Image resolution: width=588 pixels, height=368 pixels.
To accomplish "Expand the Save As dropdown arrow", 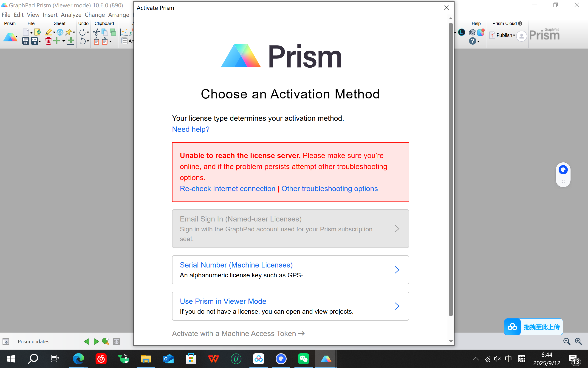I will 40,41.
